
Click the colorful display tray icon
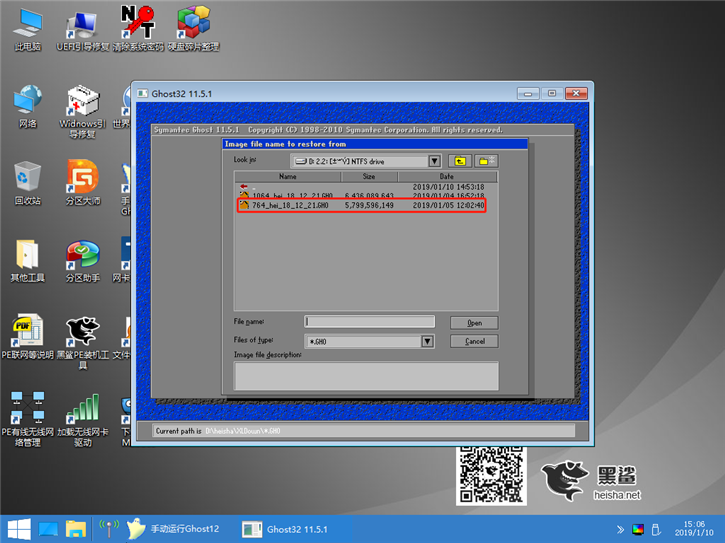coord(638,529)
